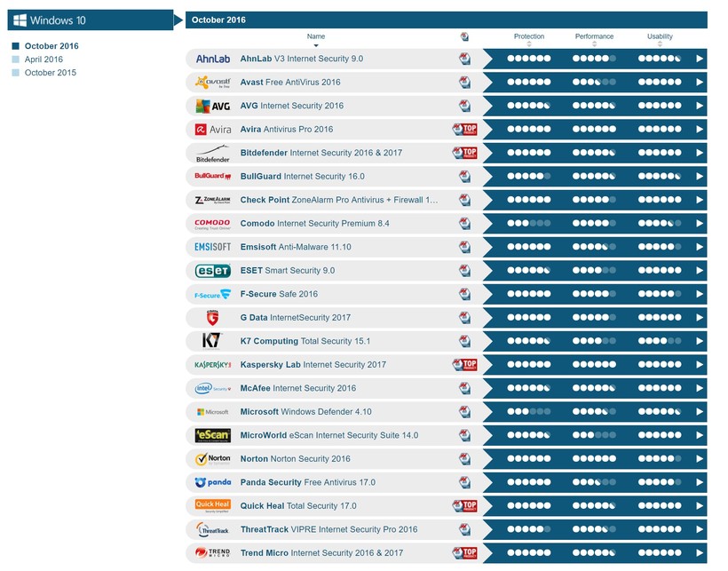Image resolution: width=728 pixels, height=571 pixels.
Task: Sort table by Performance column
Action: click(594, 39)
